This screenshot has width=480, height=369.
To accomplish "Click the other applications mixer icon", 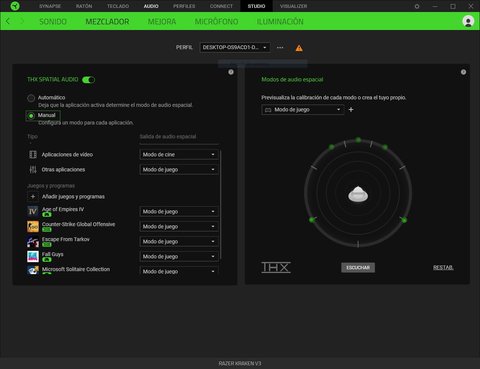I will [33, 169].
